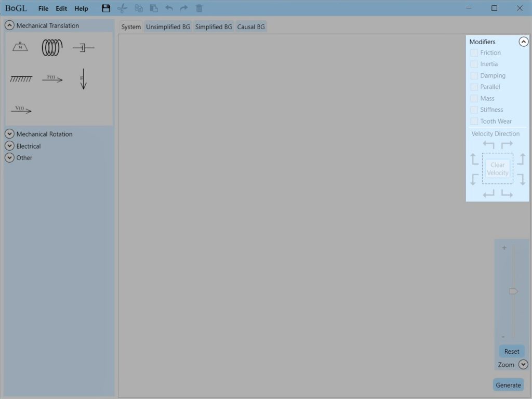This screenshot has width=532, height=399.
Task: Select the F(t) force arrow element
Action: click(x=52, y=78)
